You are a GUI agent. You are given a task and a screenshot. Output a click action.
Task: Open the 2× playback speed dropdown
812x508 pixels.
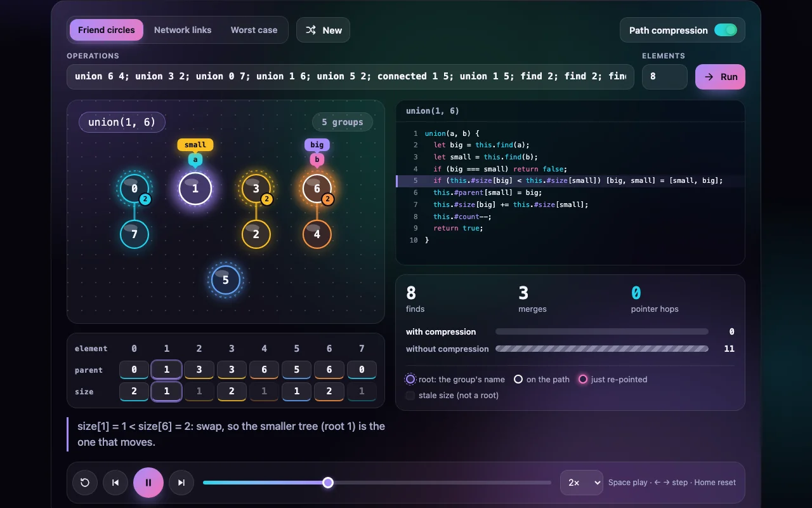click(581, 483)
